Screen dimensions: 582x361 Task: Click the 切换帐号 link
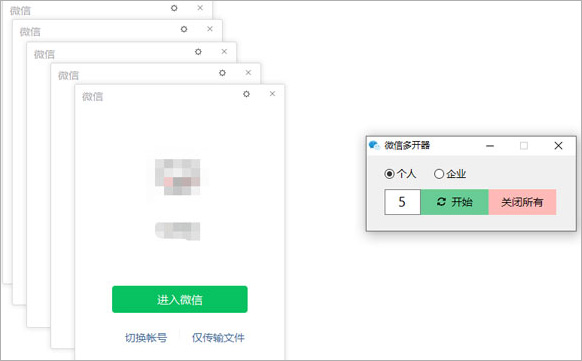point(146,338)
